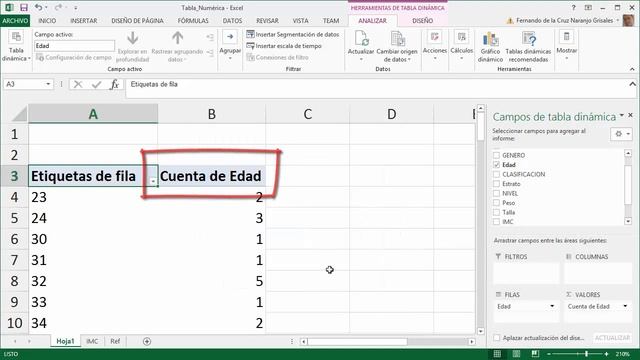Click Configuración de campo button

pos(74,58)
